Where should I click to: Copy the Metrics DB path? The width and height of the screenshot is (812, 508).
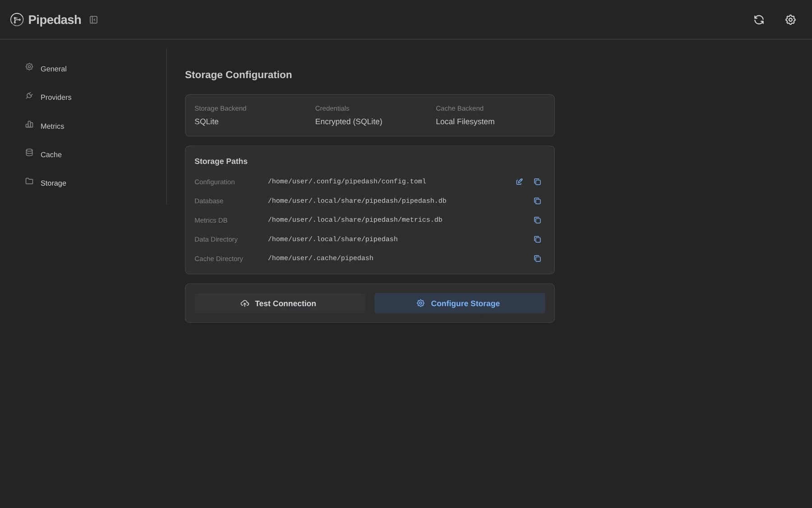coord(537,220)
